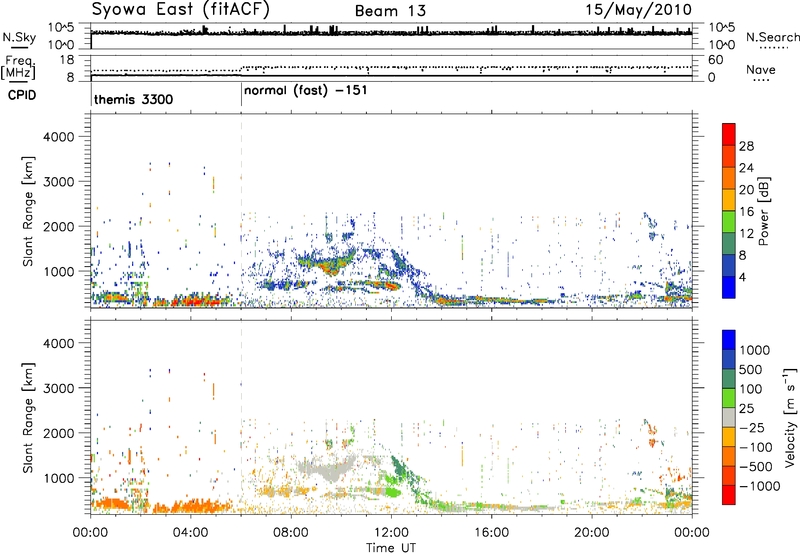The image size is (800, 554).
Task: Click the '-1000' tick on the velocity colorbar
Action: tap(760, 486)
